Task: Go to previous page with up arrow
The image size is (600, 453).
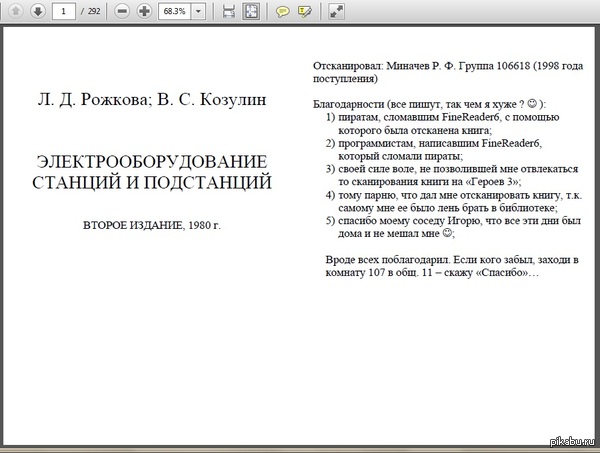Action: [x=16, y=11]
